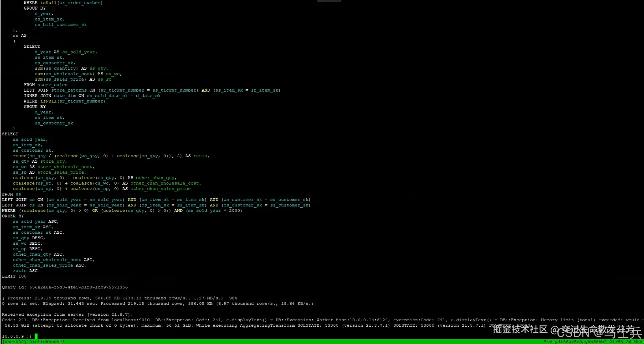The height and width of the screenshot is (344, 644).
Task: Click 'sum(ss_wholesale_cost) AS ss_wc,'
Action: [x=78, y=74]
